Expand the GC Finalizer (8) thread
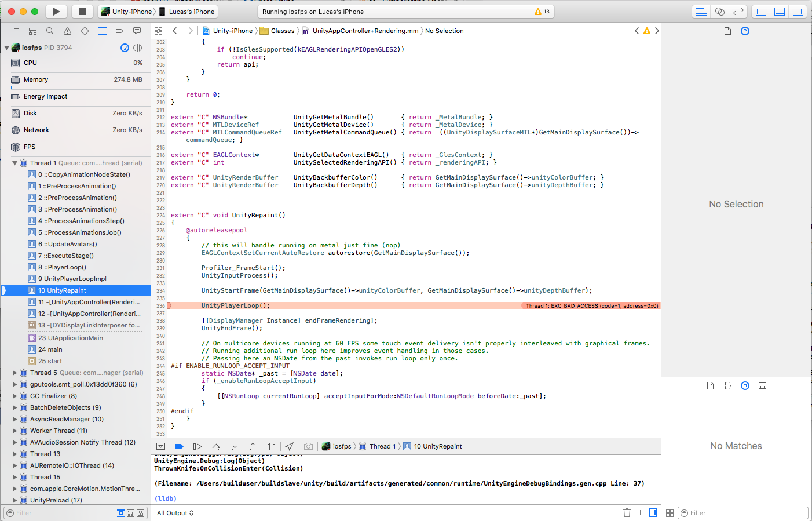The image size is (812, 521). pyautogui.click(x=14, y=396)
